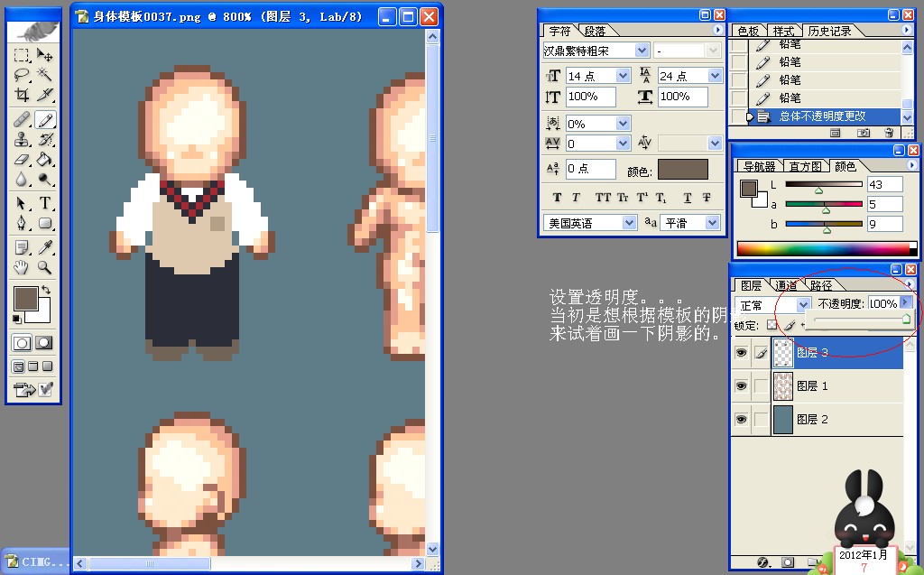924x575 pixels.
Task: Pick the Clone Stamp tool
Action: tap(22, 140)
